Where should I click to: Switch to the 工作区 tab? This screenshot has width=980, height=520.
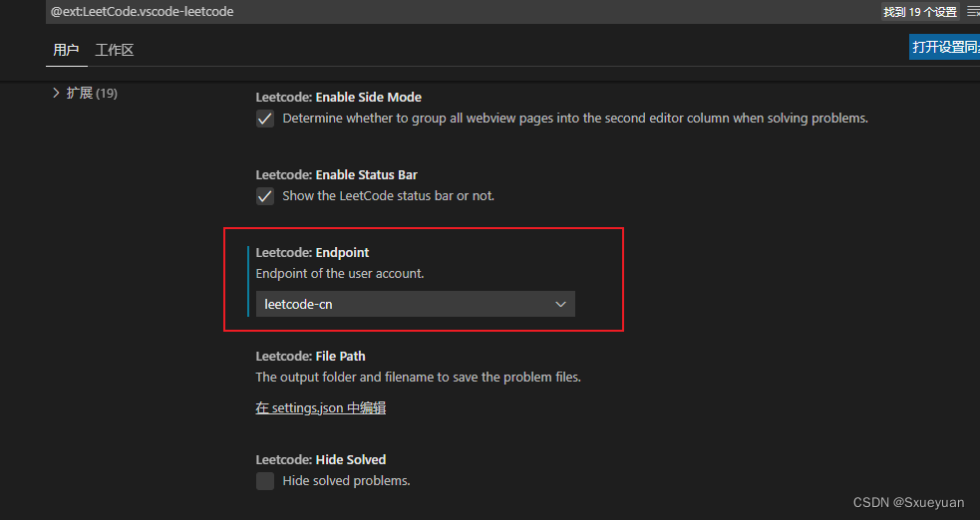(115, 50)
